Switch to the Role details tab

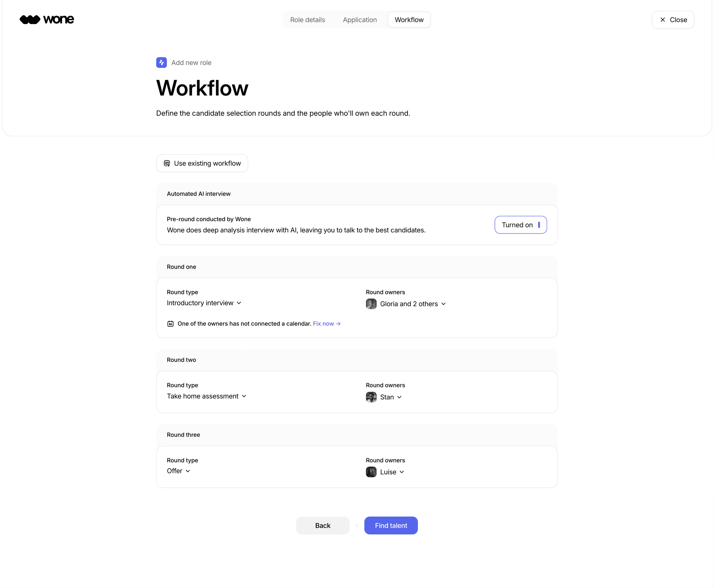click(307, 20)
